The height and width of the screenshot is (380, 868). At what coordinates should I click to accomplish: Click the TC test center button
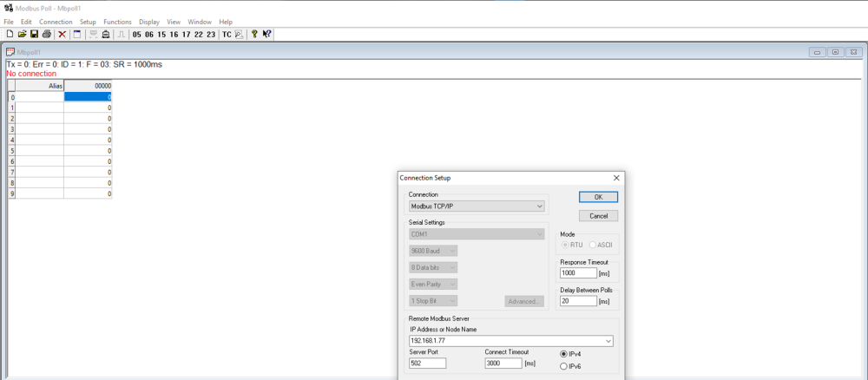click(227, 35)
